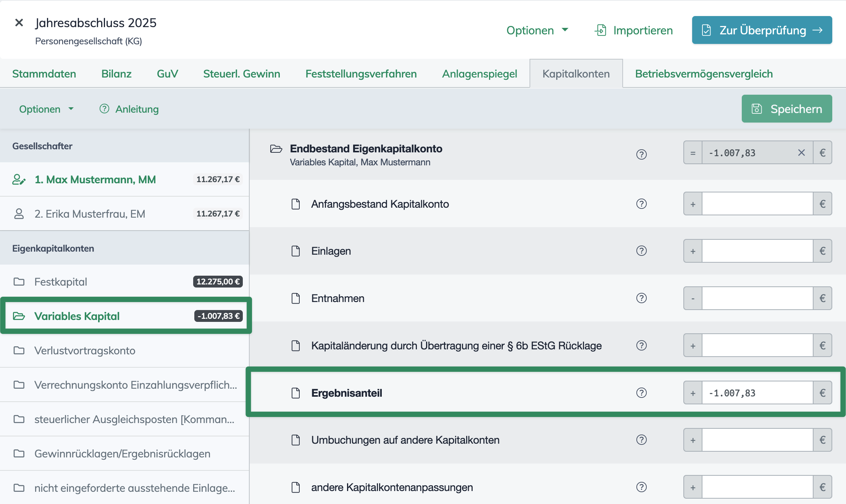Click the help icon beside Entnahmen

(641, 298)
